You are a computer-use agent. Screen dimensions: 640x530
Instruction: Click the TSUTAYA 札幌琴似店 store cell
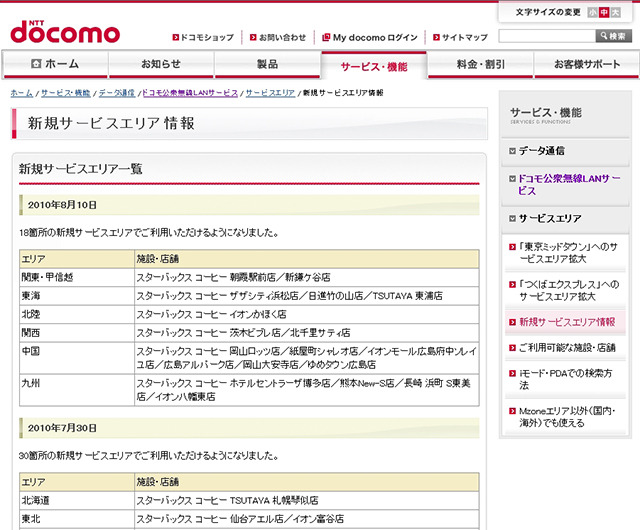pos(307,501)
